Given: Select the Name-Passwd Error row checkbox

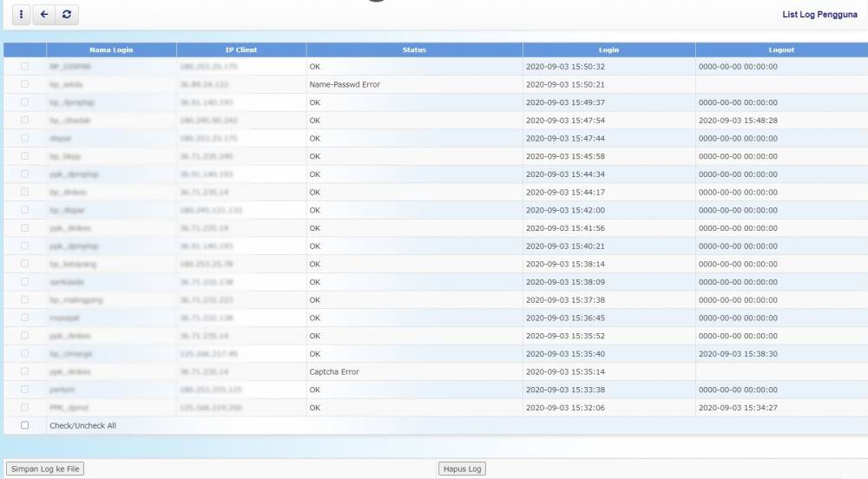Looking at the screenshot, I should (x=25, y=84).
